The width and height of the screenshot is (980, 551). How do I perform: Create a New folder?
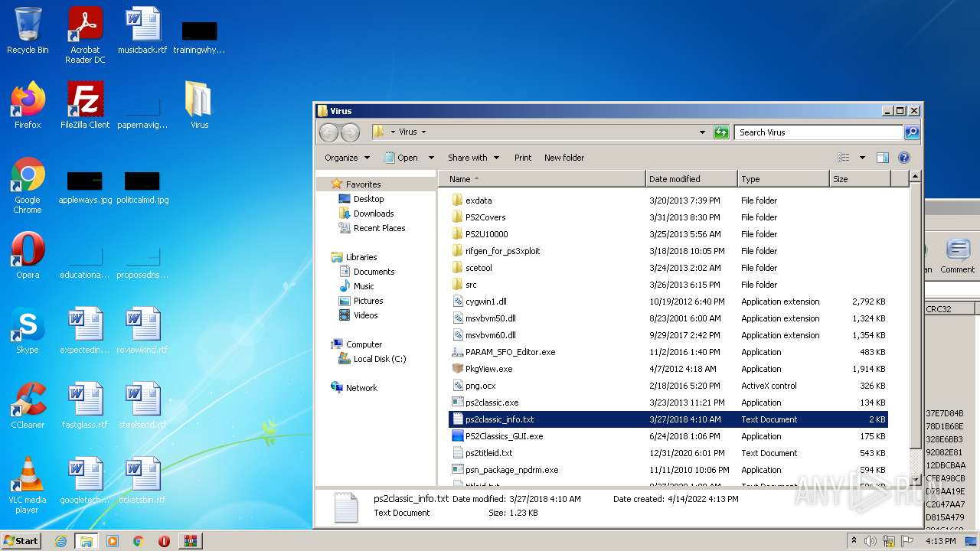point(564,158)
